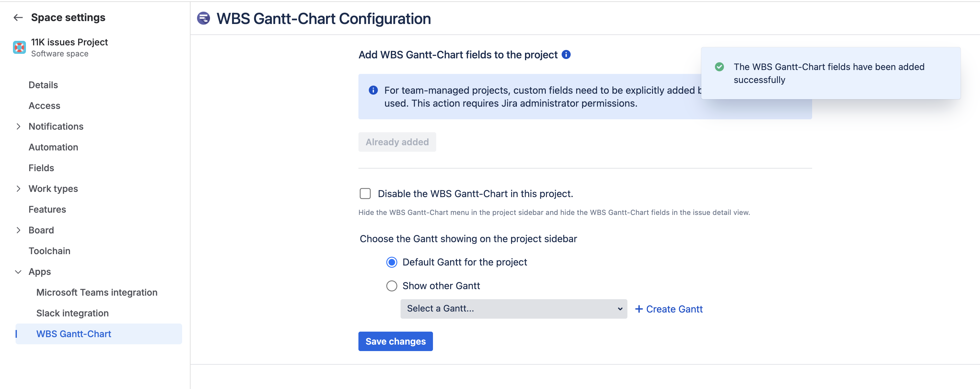
Task: Click the WBS Gantt-Chart logo icon in header
Action: [x=204, y=18]
